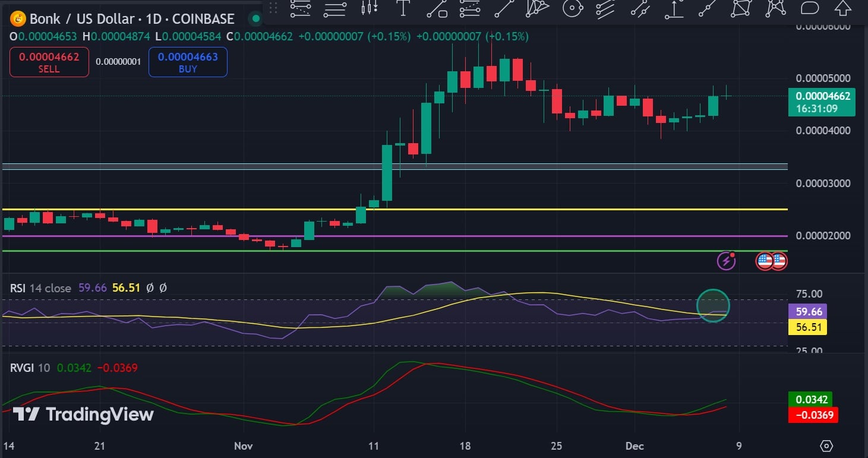
Task: Click the 21 date axis label
Action: (100, 446)
